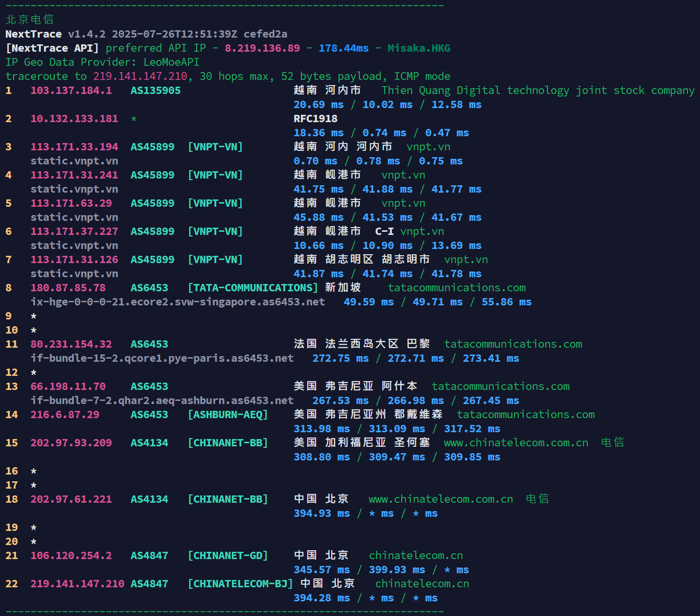700x616 pixels.
Task: Click the Misaka.HKG node name
Action: (419, 48)
